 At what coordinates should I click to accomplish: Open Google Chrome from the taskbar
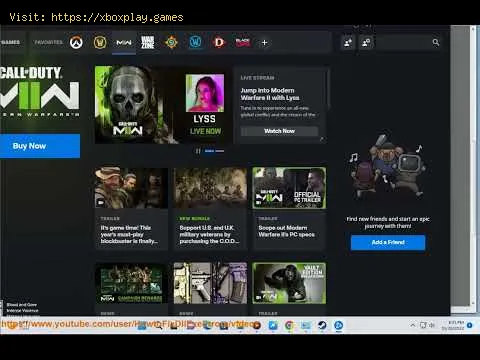click(x=289, y=325)
